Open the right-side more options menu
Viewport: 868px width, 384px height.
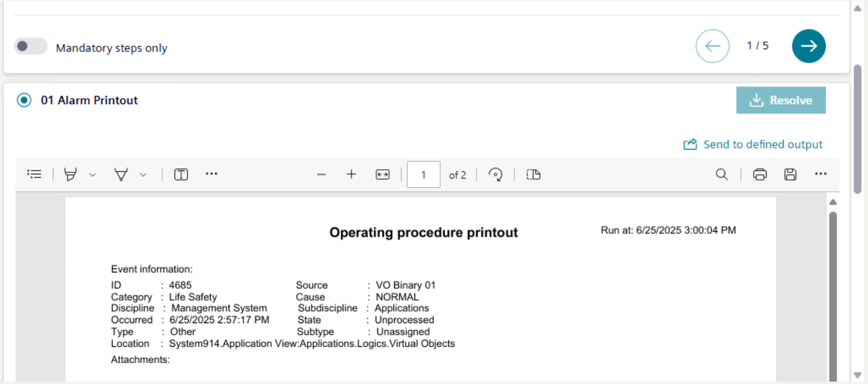[x=821, y=174]
